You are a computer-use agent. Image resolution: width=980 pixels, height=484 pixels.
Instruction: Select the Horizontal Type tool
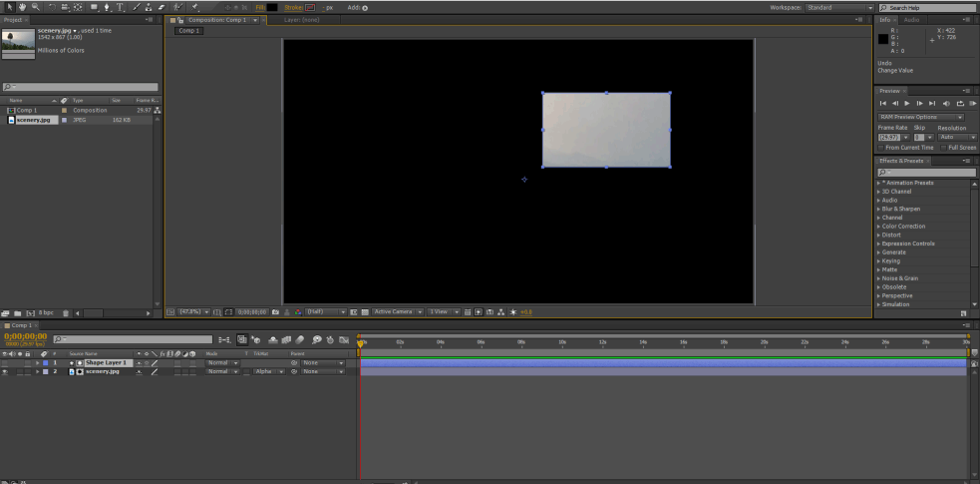[120, 8]
